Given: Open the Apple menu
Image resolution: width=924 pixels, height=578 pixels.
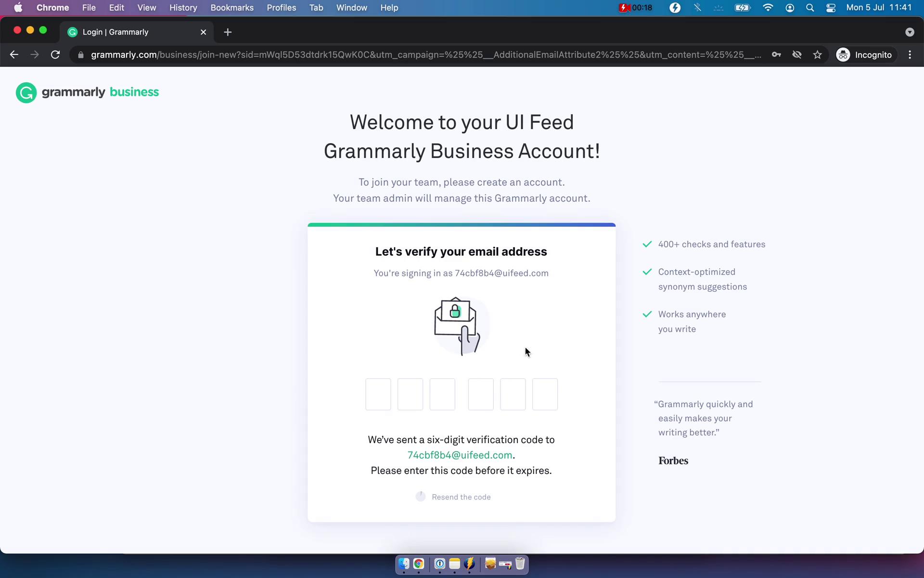Looking at the screenshot, I should click(18, 8).
